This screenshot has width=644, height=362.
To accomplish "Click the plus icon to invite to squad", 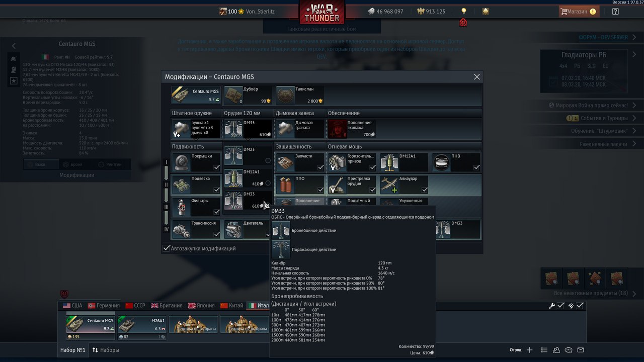I will click(529, 350).
